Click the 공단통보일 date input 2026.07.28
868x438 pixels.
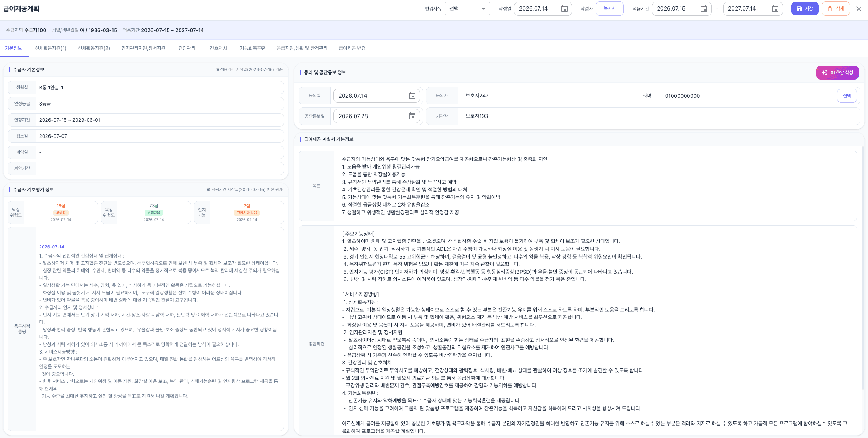pyautogui.click(x=376, y=116)
